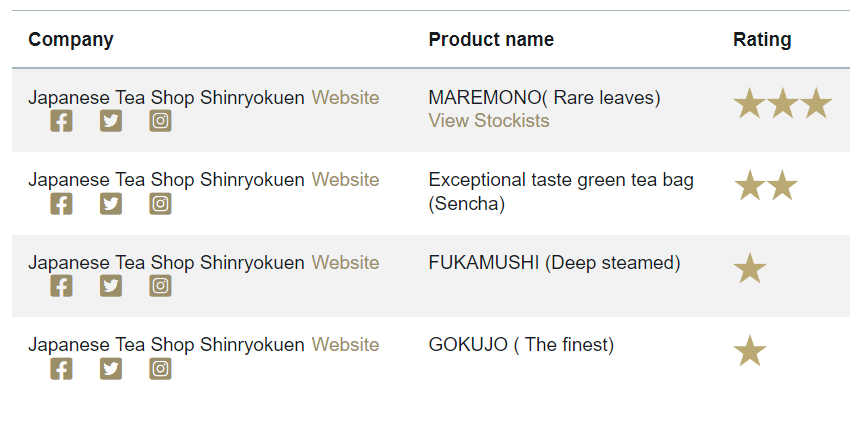Open Instagram icon in MAREMONO row
Screen dimensions: 863x422
[160, 121]
